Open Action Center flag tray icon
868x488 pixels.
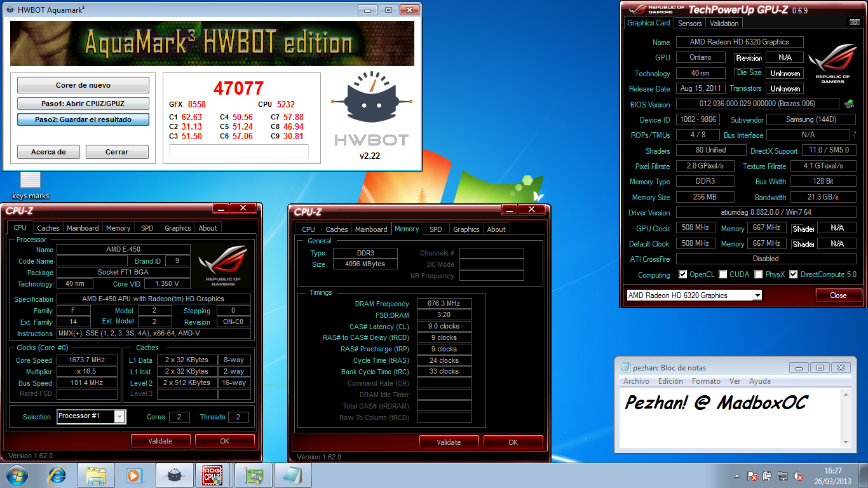pos(752,476)
